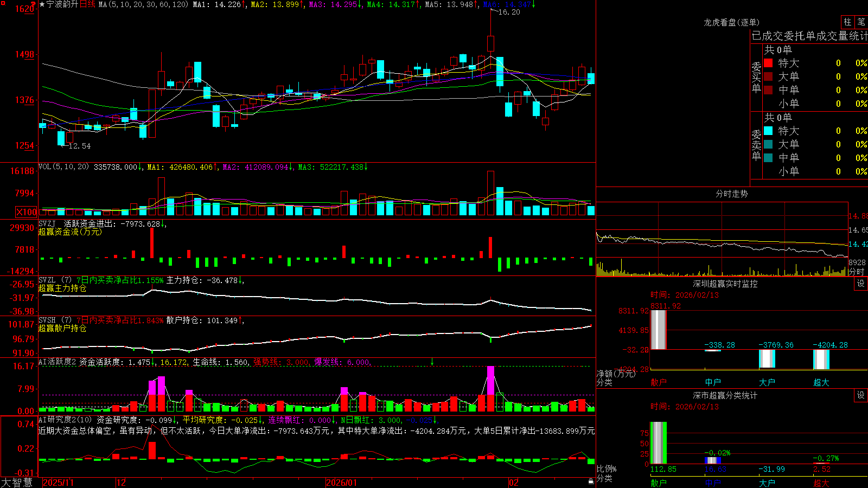Viewport: 868px width, 488px height.
Task: Click the 2026/01 date marker on the time axis
Action: coord(342,483)
